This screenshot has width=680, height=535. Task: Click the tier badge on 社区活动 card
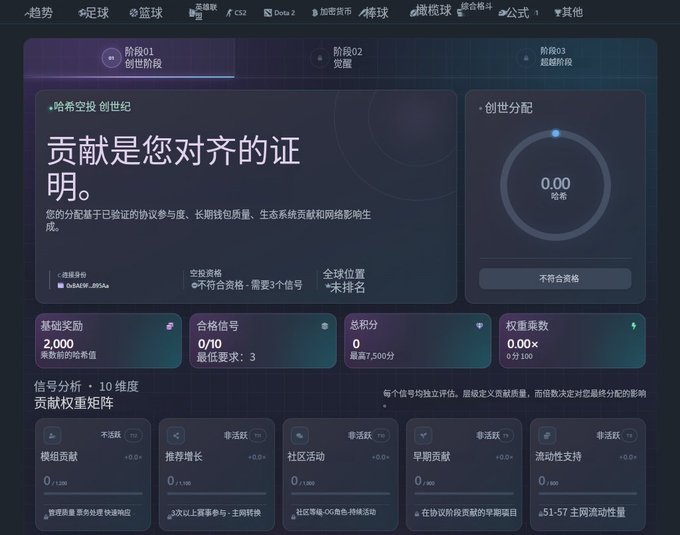tap(381, 436)
